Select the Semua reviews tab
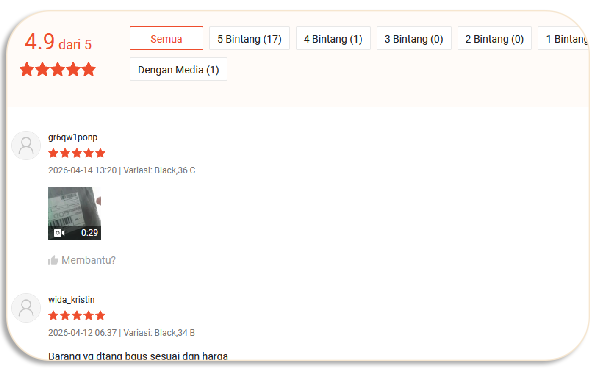 [166, 38]
